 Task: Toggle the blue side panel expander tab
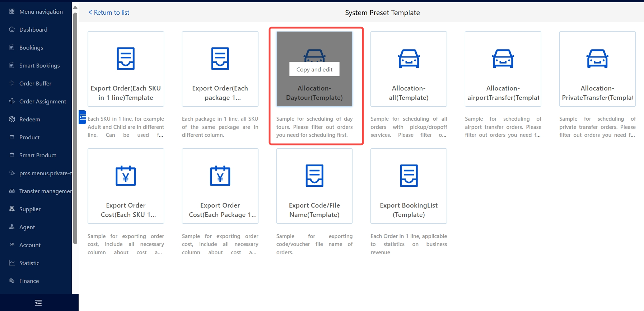point(82,117)
